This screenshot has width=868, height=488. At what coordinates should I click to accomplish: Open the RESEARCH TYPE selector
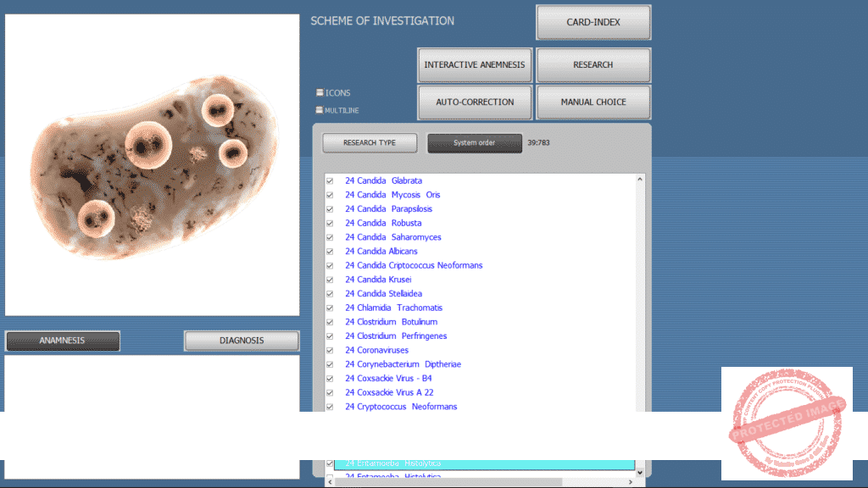[370, 143]
